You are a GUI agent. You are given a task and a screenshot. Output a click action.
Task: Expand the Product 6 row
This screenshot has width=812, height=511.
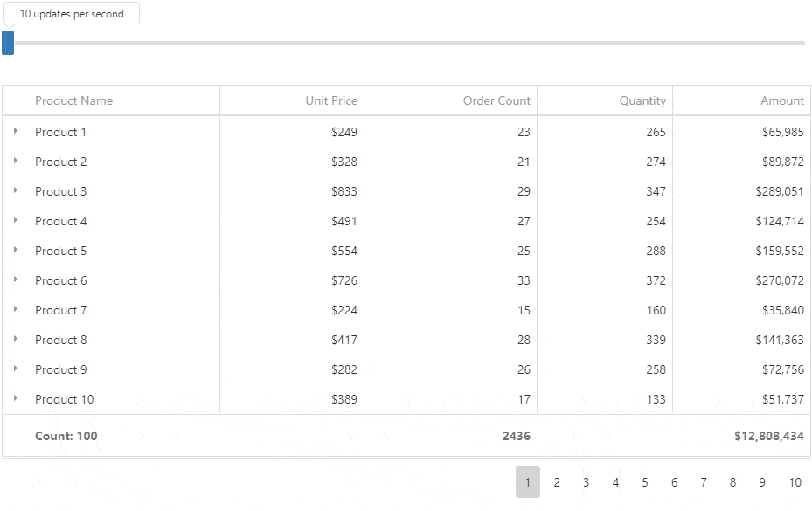coord(16,280)
